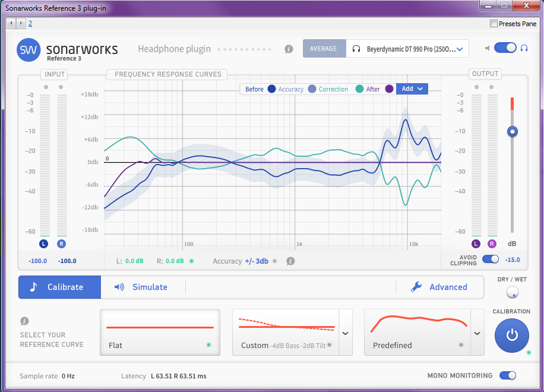Click the -15.0 output gain value
Image resolution: width=544 pixels, height=392 pixels.
(513, 260)
